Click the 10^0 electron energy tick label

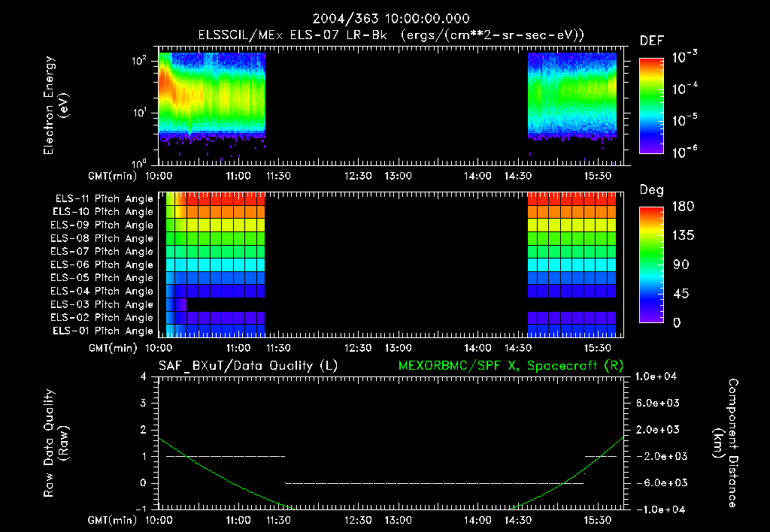coord(139,163)
